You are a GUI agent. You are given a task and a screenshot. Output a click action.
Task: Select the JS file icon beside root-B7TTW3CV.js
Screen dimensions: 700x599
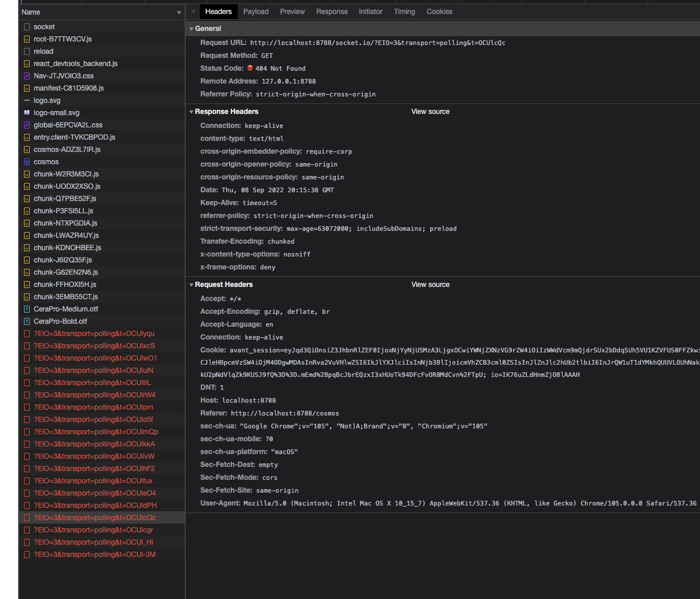[x=27, y=39]
